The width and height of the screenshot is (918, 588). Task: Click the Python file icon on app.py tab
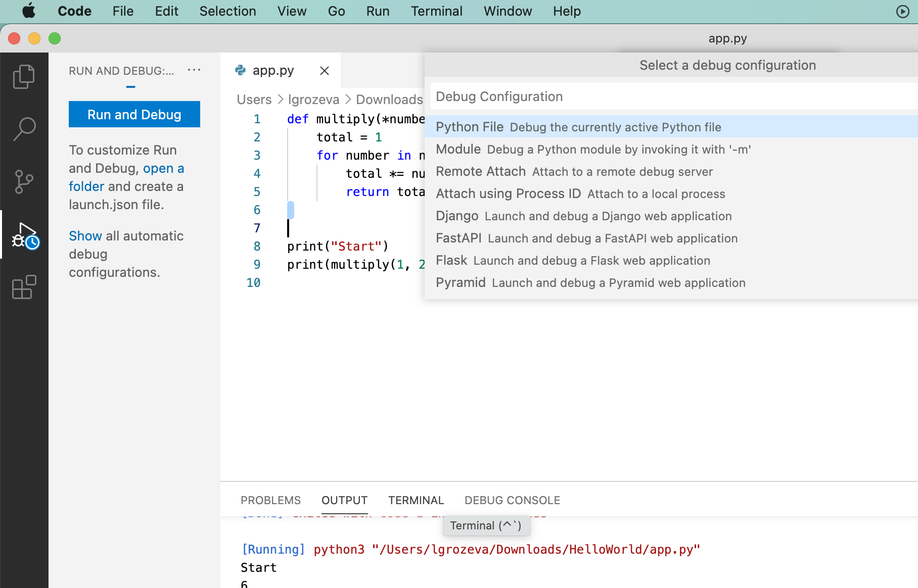coord(241,71)
